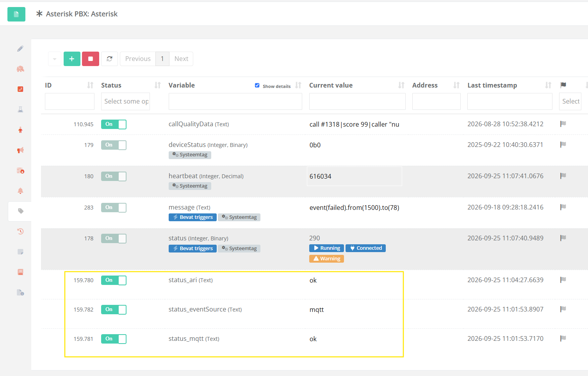Select the tag icon in sidebar
Image resolution: width=588 pixels, height=376 pixels.
click(21, 211)
